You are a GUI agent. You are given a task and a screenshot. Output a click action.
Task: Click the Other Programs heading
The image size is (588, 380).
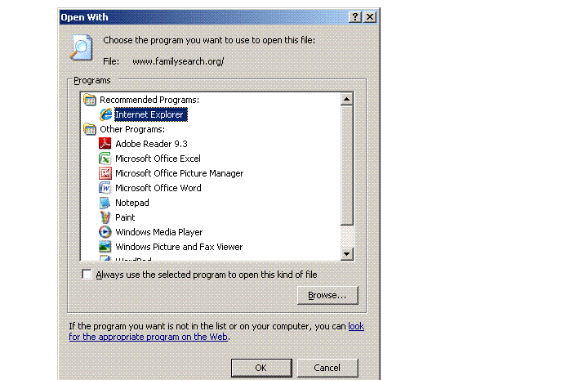pyautogui.click(x=132, y=129)
